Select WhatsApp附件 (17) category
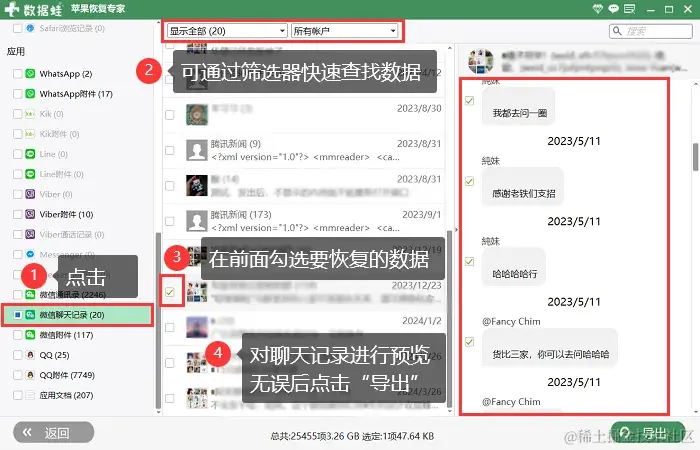Viewport: 700px width, 450px height. (76, 94)
